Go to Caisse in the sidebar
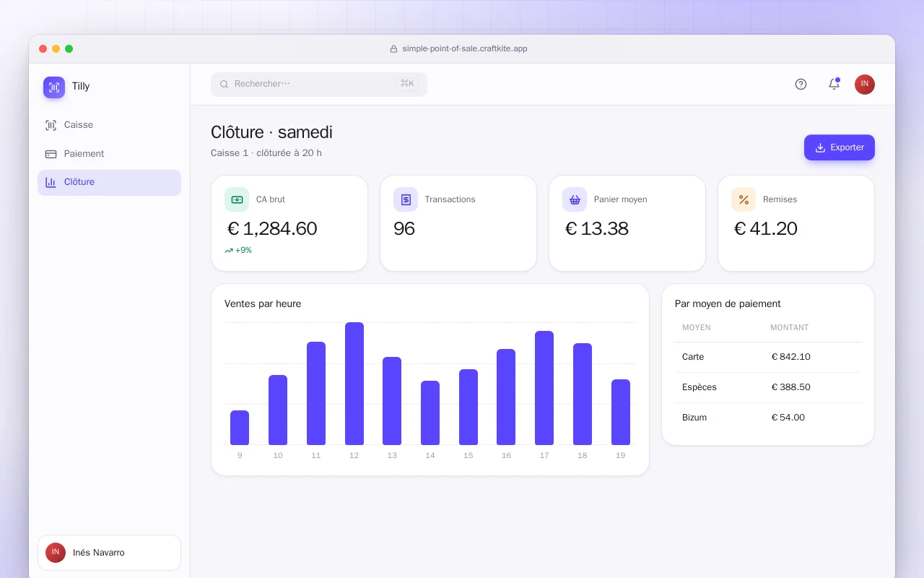 (109, 125)
